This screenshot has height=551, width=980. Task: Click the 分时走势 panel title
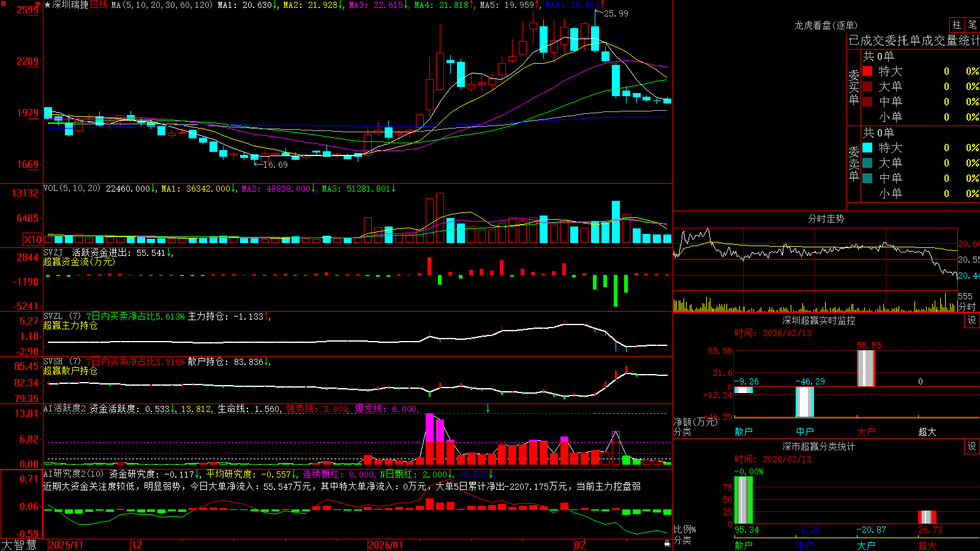click(826, 219)
